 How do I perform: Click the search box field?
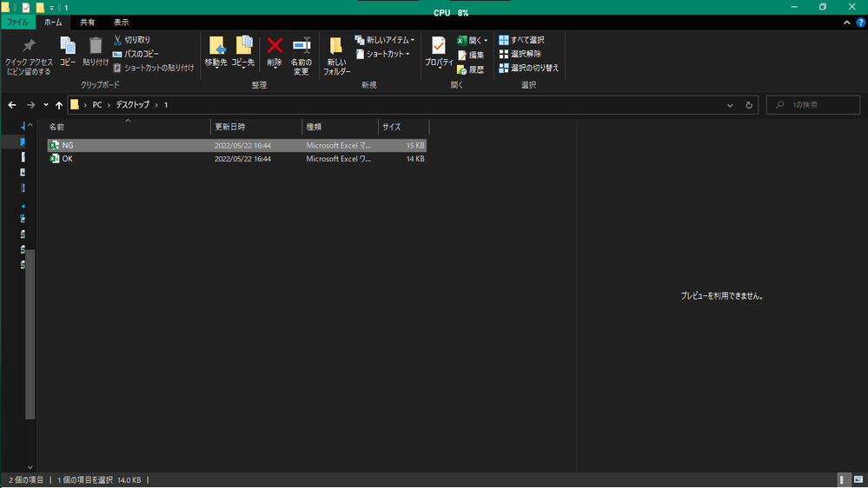tap(813, 104)
